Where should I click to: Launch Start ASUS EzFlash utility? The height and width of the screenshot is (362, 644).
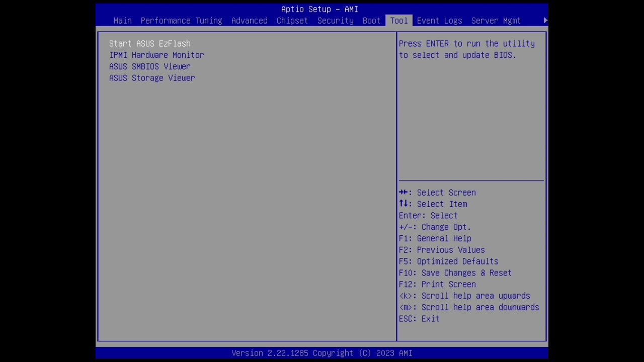point(149,44)
